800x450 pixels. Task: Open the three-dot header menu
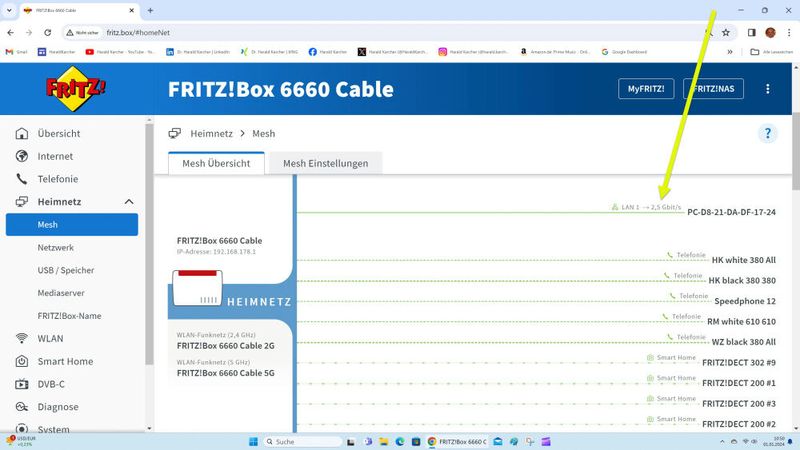(x=768, y=89)
